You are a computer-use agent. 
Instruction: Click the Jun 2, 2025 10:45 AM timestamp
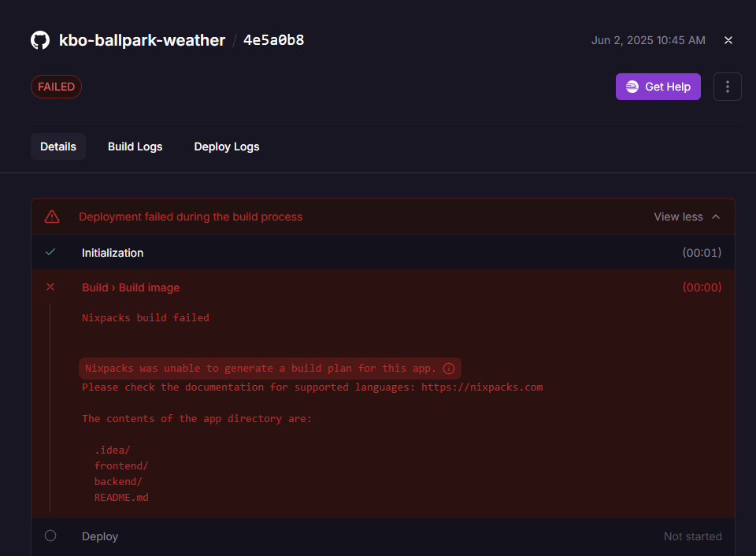click(x=648, y=40)
